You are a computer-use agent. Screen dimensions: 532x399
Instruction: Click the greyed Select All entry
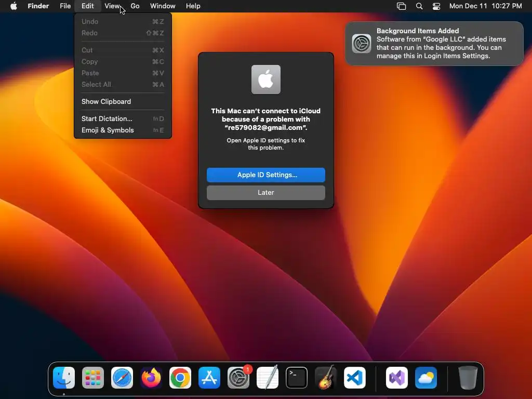click(x=123, y=85)
